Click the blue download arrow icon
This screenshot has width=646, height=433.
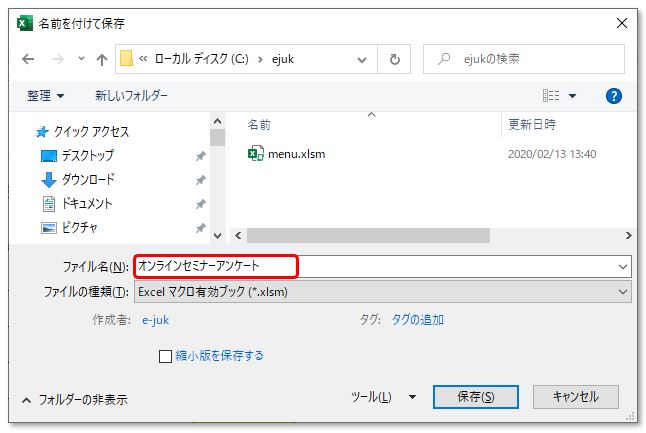pyautogui.click(x=49, y=180)
